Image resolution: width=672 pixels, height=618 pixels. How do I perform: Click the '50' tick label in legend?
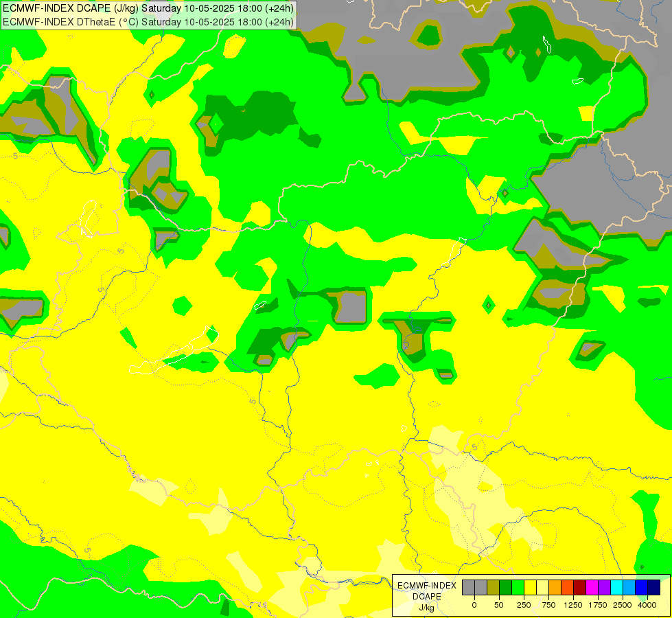coord(498,605)
